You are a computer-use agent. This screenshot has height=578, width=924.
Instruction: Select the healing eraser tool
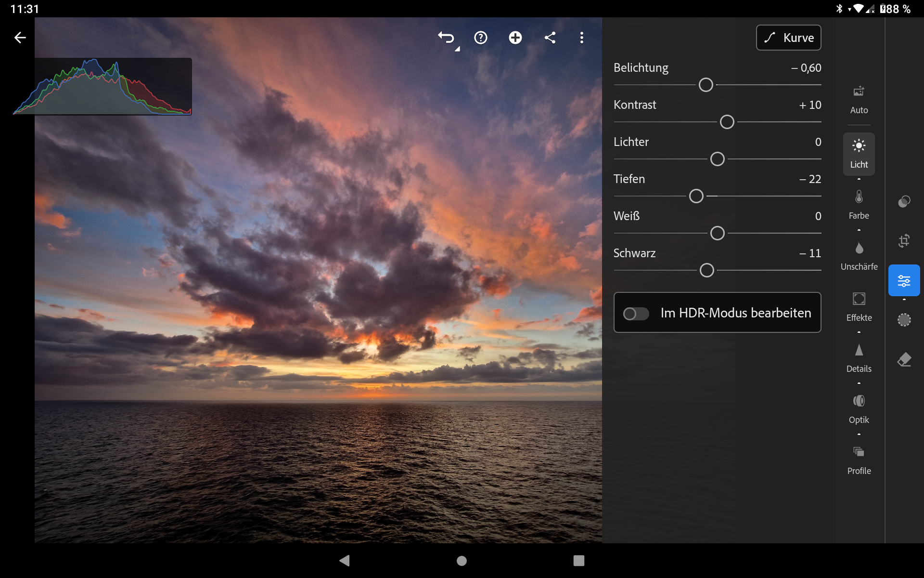(904, 360)
